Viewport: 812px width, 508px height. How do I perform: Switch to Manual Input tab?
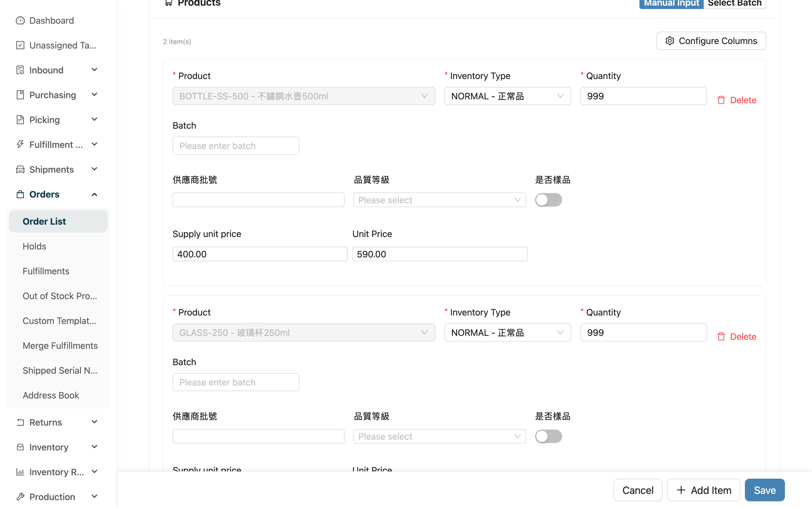pyautogui.click(x=671, y=3)
